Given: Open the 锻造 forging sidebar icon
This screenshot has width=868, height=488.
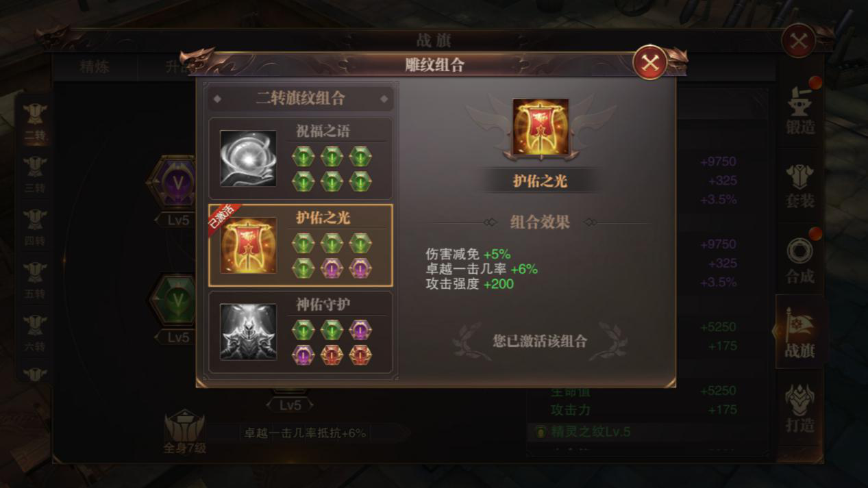Looking at the screenshot, I should tap(799, 110).
